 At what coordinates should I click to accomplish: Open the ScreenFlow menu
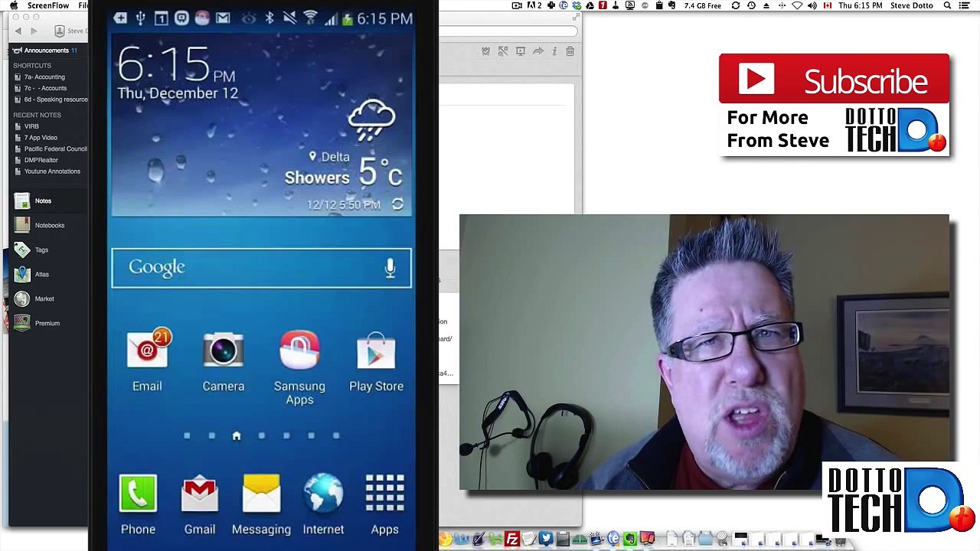coord(48,5)
